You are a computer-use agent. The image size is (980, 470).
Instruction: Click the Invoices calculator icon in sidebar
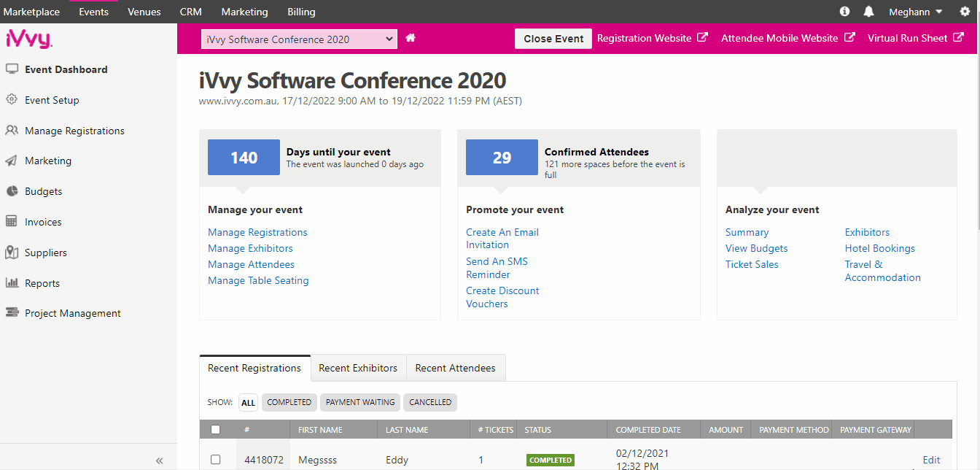click(12, 222)
